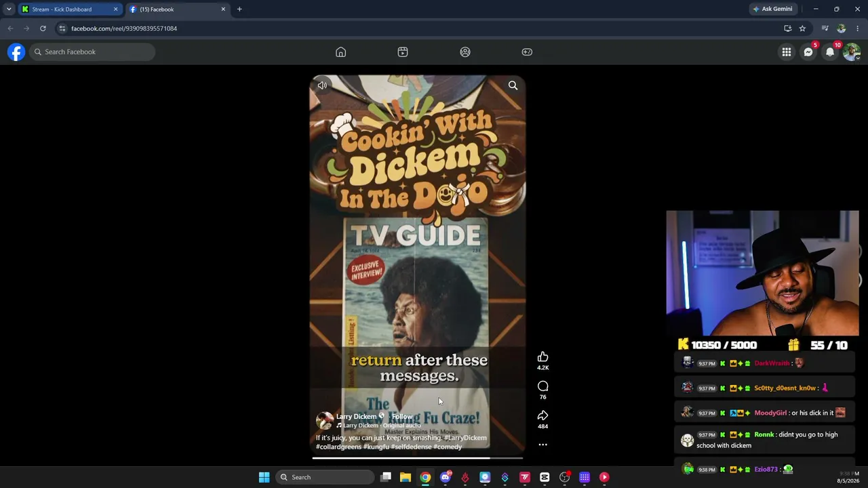Image resolution: width=868 pixels, height=488 pixels.
Task: Open the media controls icon in Chrome
Action: coord(825,28)
